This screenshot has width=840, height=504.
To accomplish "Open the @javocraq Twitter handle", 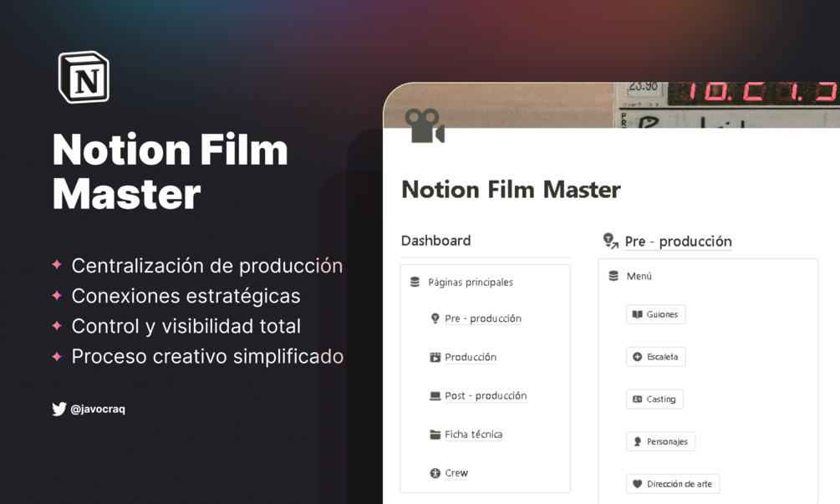I will click(98, 410).
